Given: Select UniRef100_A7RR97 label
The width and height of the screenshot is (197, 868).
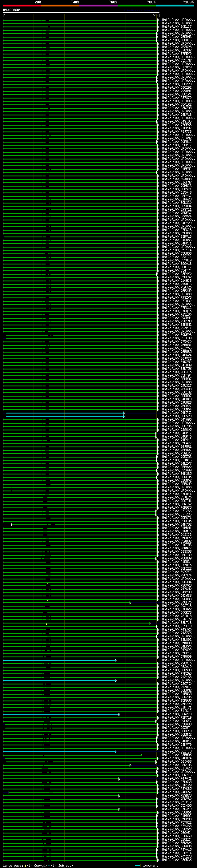Looking at the screenshot, I should [177, 128].
